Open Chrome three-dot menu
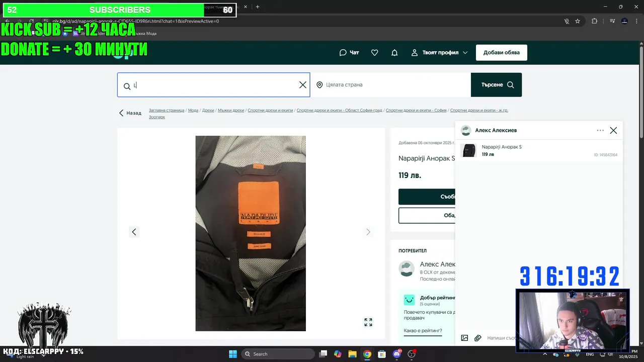Image resolution: width=644 pixels, height=362 pixels. [x=637, y=21]
